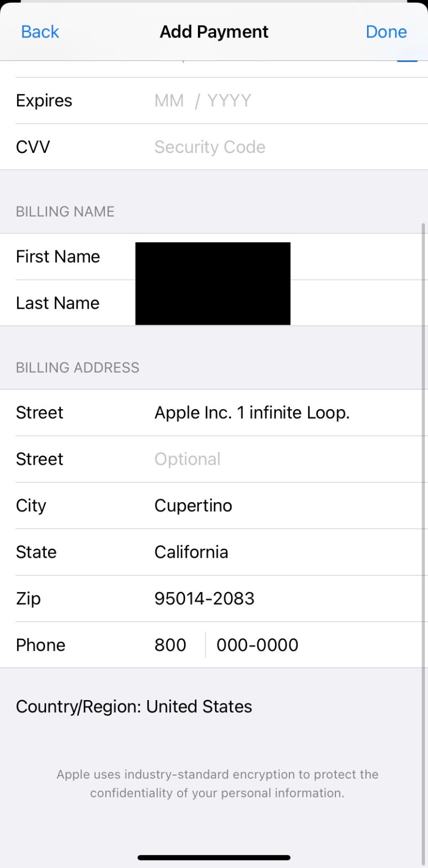Tap the Apple encryption notice text
This screenshot has height=868, width=428.
pos(217,783)
